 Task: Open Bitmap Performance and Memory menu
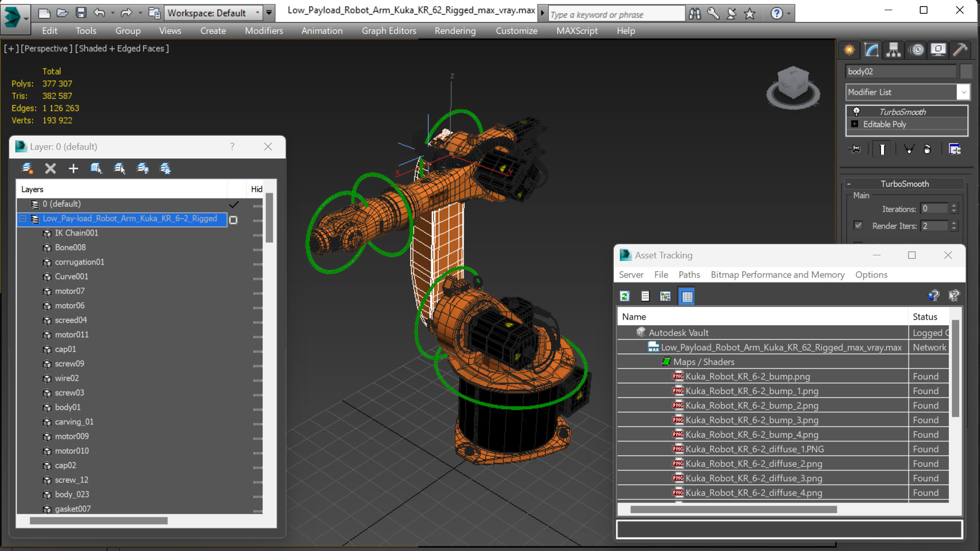777,275
